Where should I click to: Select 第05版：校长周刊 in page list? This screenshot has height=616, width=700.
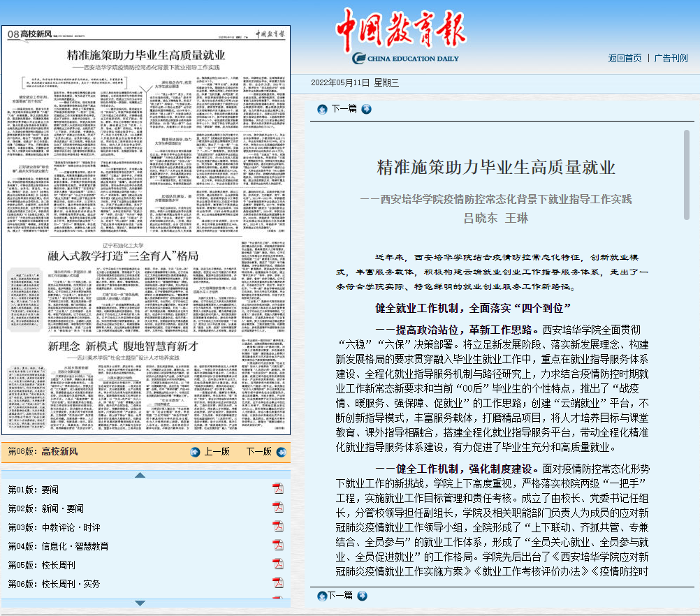click(41, 565)
